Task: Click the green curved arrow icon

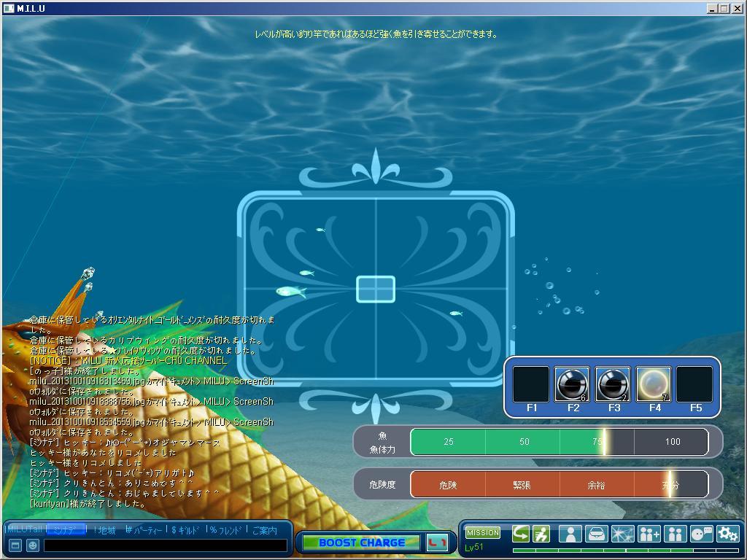Action: coord(520,534)
